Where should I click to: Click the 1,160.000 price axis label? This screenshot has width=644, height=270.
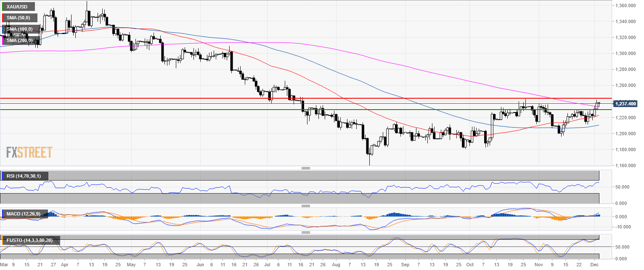(x=625, y=165)
